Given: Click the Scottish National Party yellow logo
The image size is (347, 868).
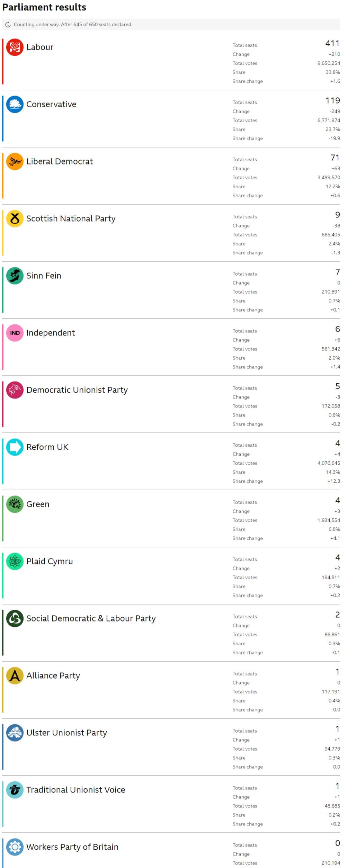Looking at the screenshot, I should pyautogui.click(x=15, y=218).
